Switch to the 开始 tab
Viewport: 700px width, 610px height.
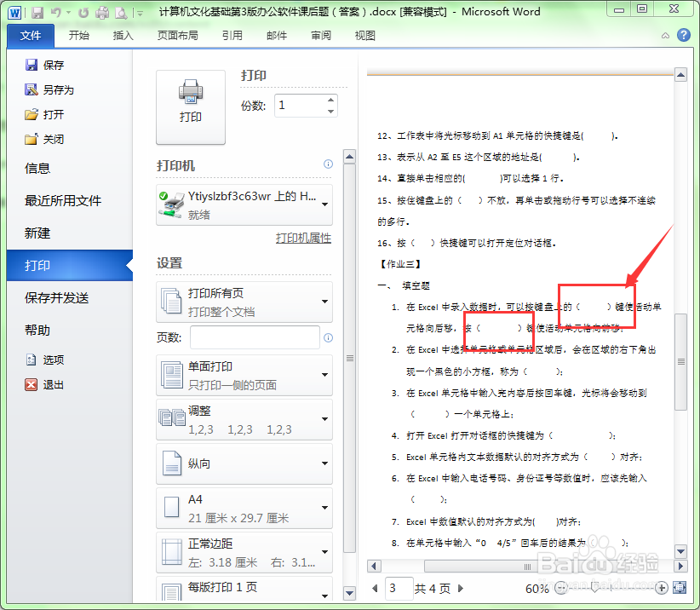(x=79, y=35)
